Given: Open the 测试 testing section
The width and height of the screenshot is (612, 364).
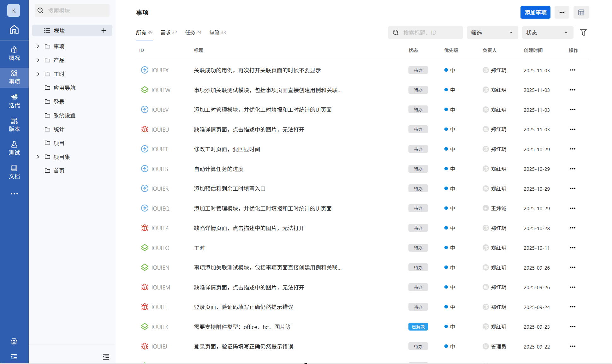Looking at the screenshot, I should click(x=14, y=148).
